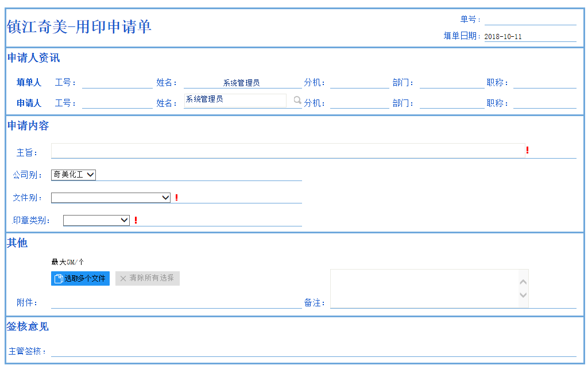The height and width of the screenshot is (369, 588).
Task: Click the 附件 label
Action: pos(26,302)
